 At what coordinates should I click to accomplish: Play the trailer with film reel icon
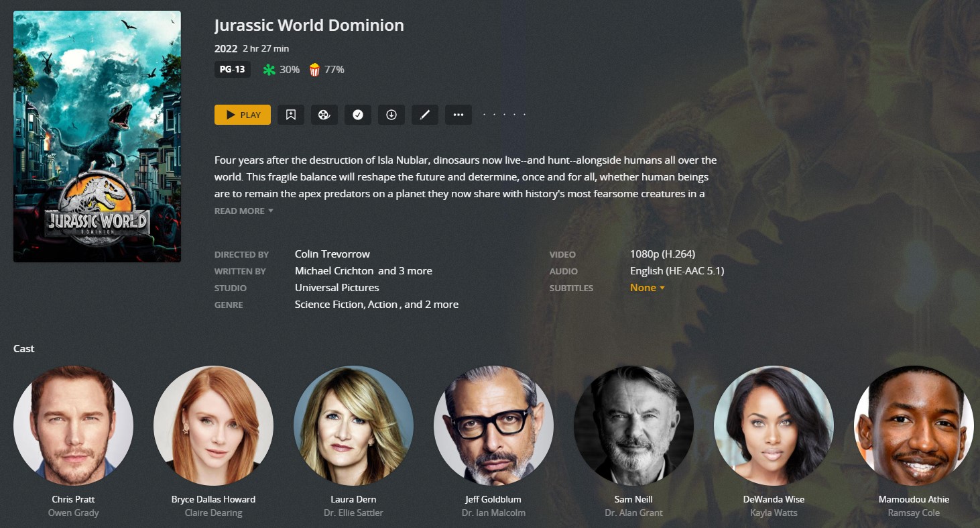pos(324,115)
